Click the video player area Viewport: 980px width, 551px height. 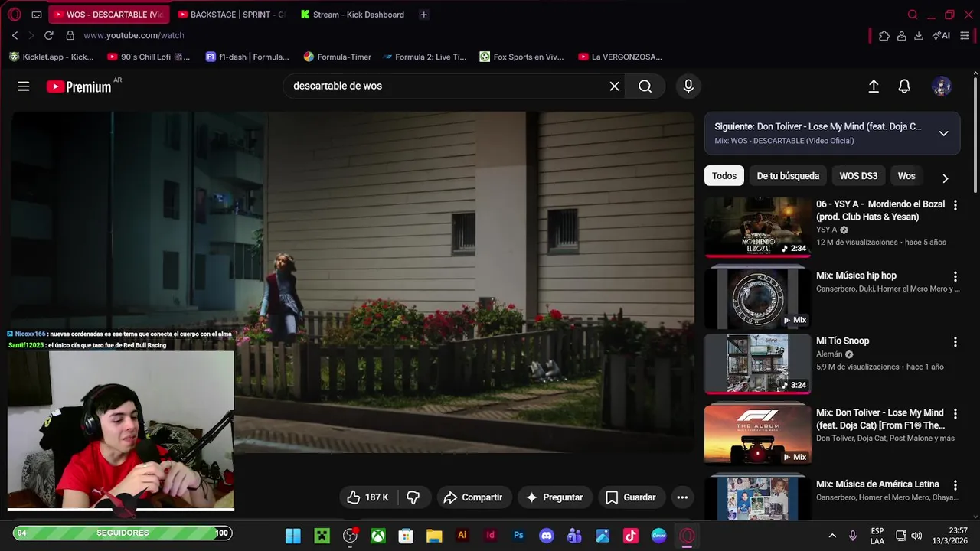coord(352,282)
